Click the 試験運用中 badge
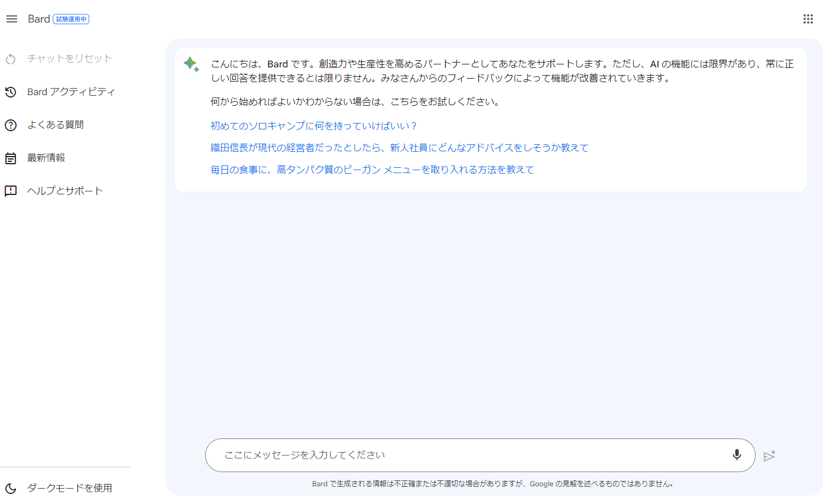The height and width of the screenshot is (504, 823). pyautogui.click(x=71, y=19)
